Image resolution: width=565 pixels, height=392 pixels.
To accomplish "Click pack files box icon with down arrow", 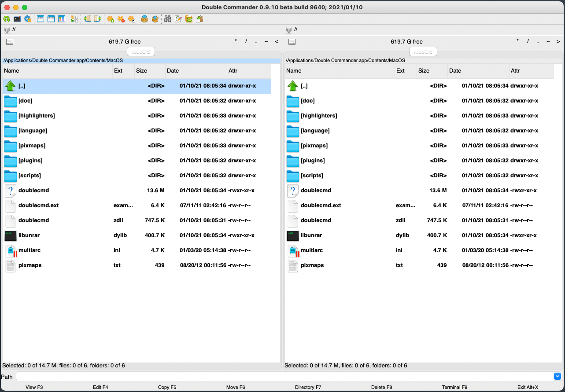I will pos(144,19).
